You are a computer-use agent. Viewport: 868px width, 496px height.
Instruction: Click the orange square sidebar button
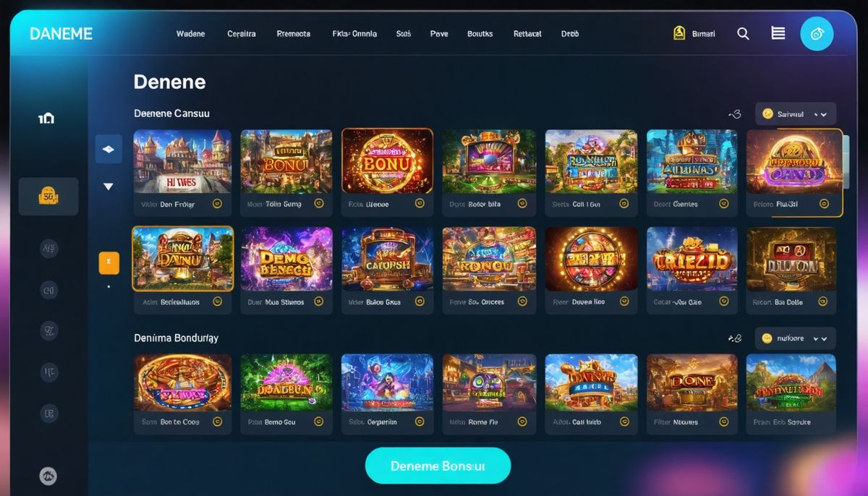click(109, 262)
